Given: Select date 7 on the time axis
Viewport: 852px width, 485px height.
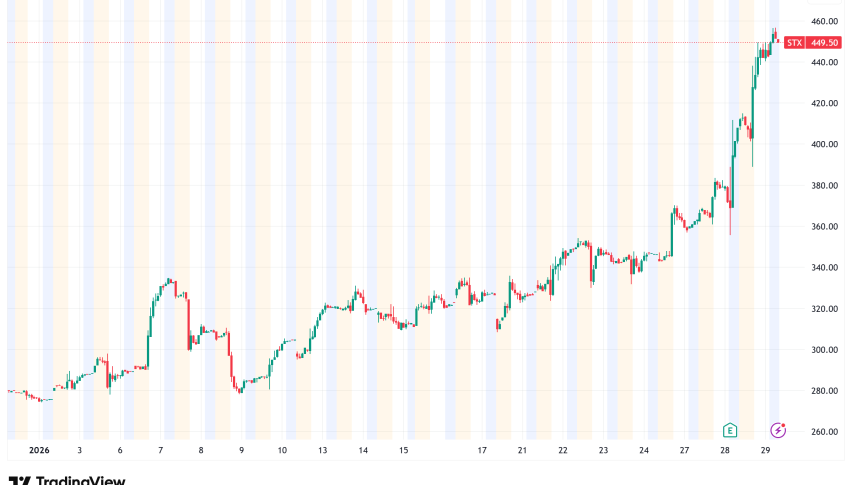Looking at the screenshot, I should click(x=160, y=451).
